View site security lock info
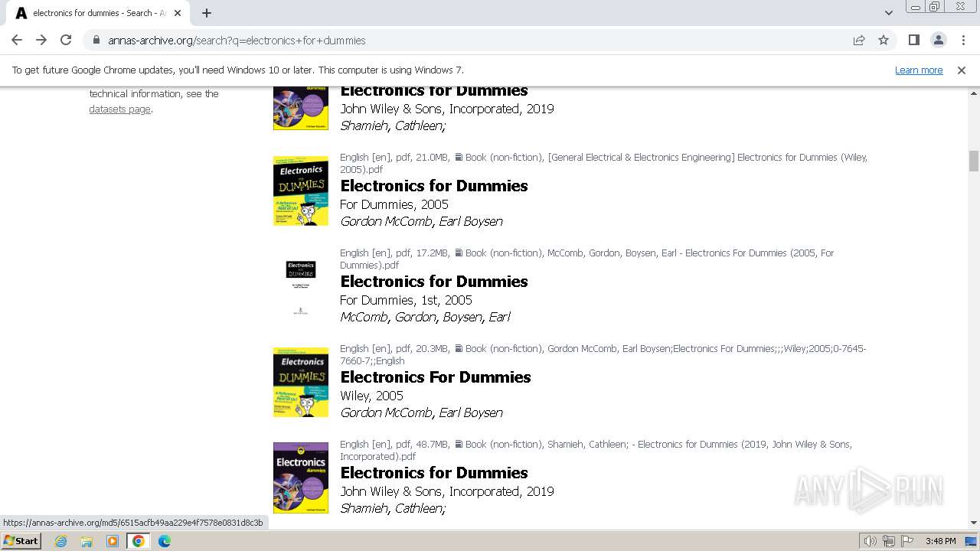The width and height of the screenshot is (980, 551). (96, 40)
